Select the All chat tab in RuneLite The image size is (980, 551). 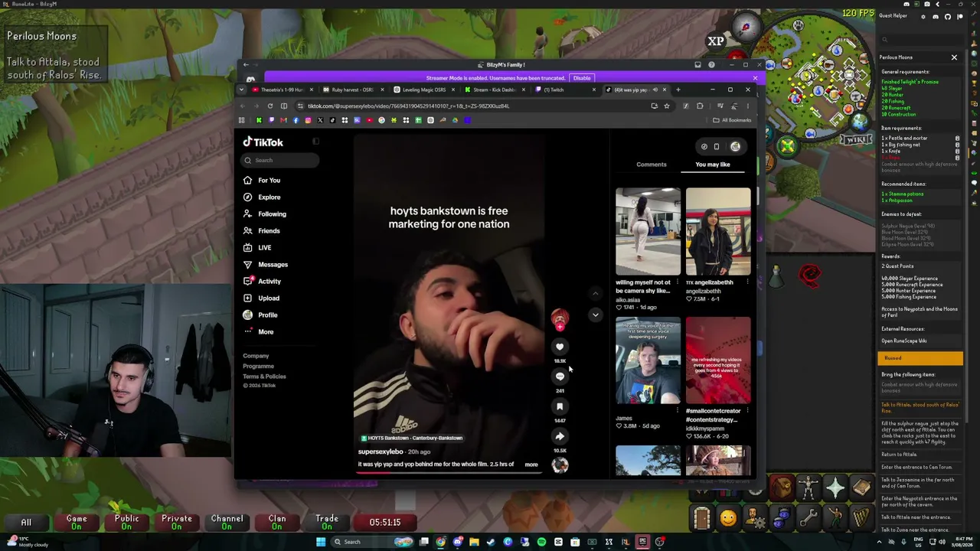(26, 522)
